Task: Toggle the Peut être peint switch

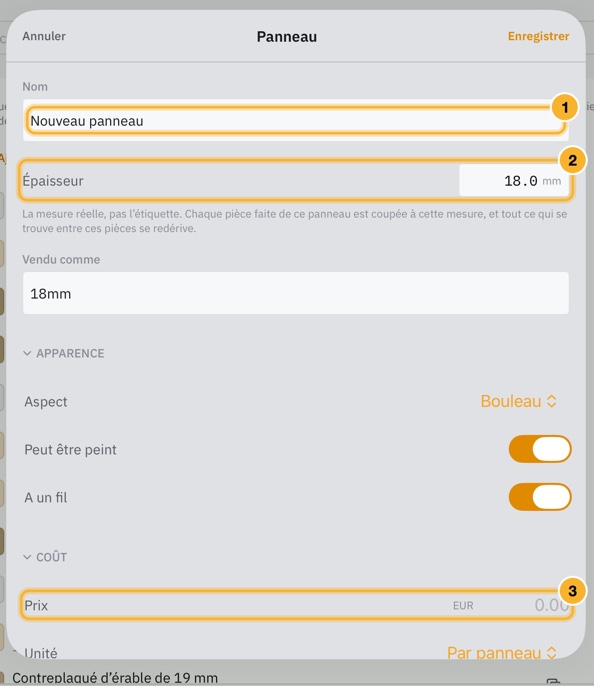Action: 540,449
